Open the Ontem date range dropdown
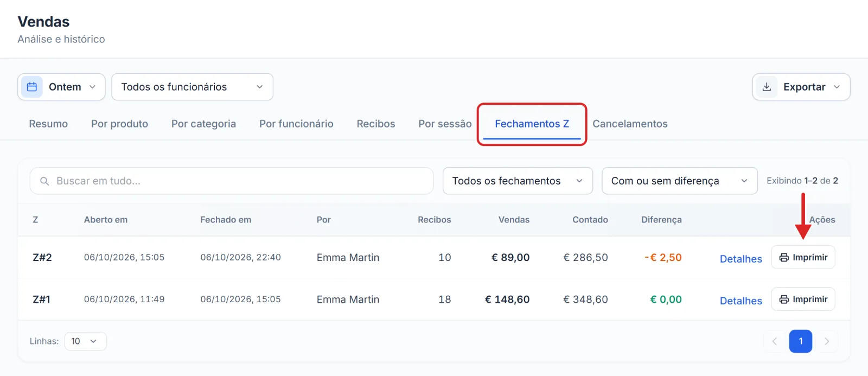 pyautogui.click(x=61, y=87)
